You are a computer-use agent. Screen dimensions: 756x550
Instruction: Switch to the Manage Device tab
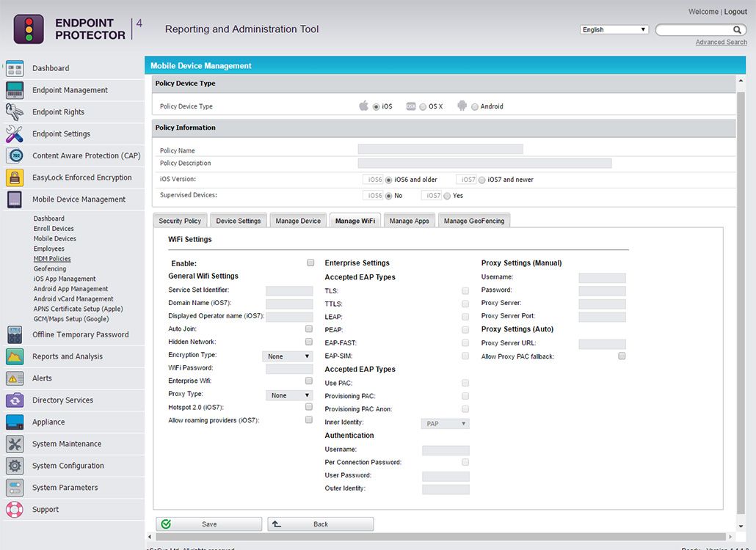click(298, 221)
